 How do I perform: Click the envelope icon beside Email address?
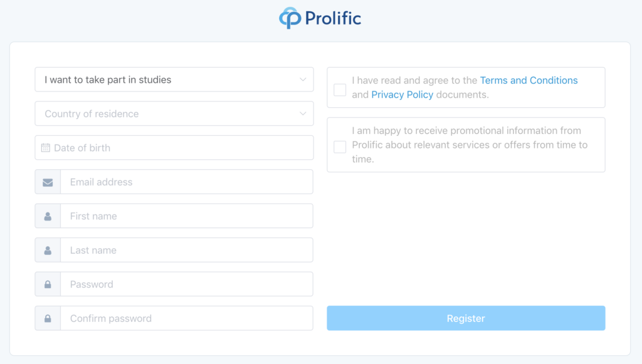click(48, 182)
